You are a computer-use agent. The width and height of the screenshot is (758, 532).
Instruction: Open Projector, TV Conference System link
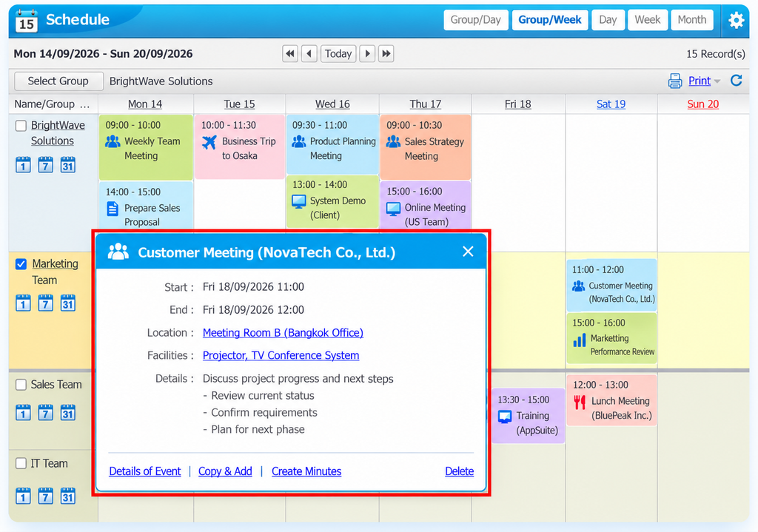[x=281, y=355]
